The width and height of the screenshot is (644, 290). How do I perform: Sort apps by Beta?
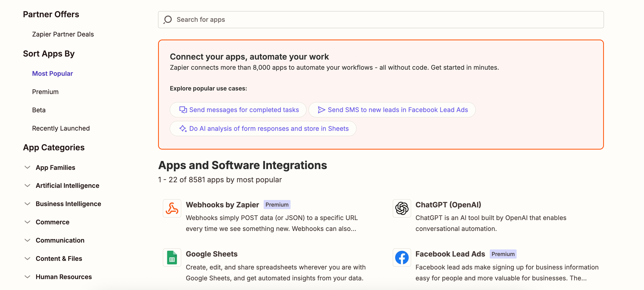pos(39,110)
